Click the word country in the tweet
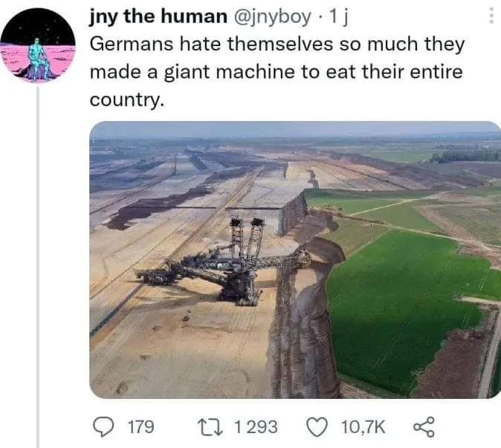This screenshot has width=501, height=448. tap(126, 100)
